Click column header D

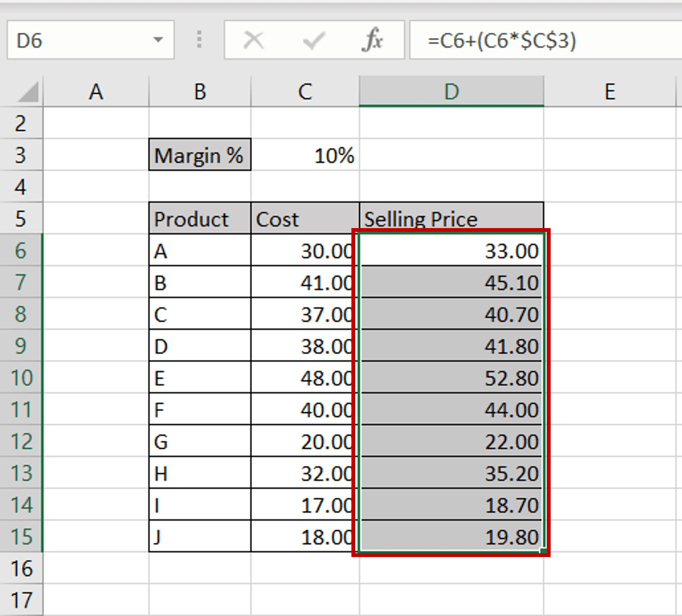click(x=452, y=91)
